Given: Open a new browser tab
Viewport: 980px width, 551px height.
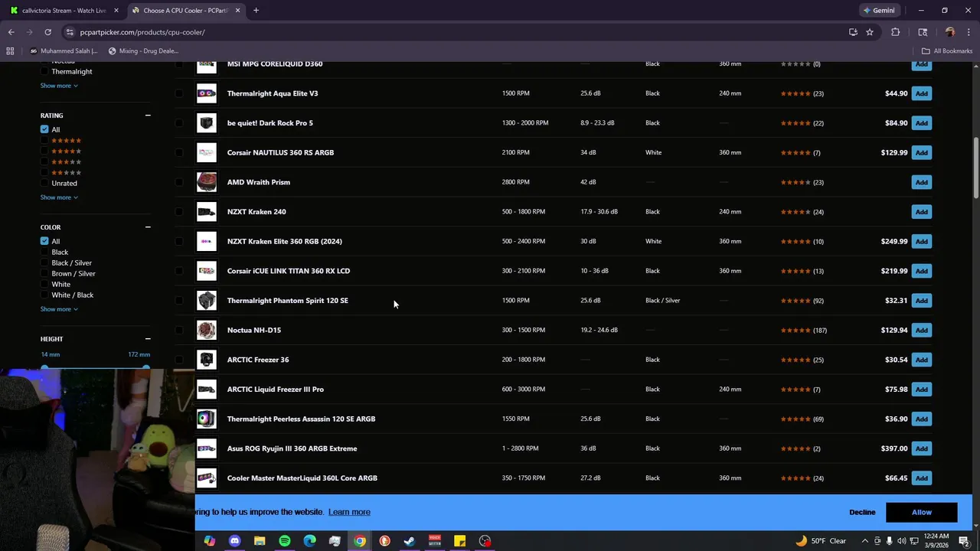Looking at the screenshot, I should click(x=256, y=11).
